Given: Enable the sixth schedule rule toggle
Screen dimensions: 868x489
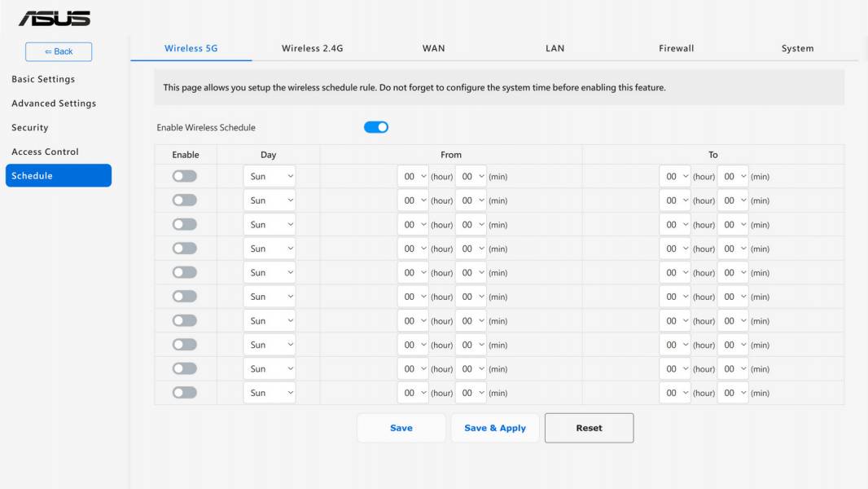Looking at the screenshot, I should click(x=184, y=297).
